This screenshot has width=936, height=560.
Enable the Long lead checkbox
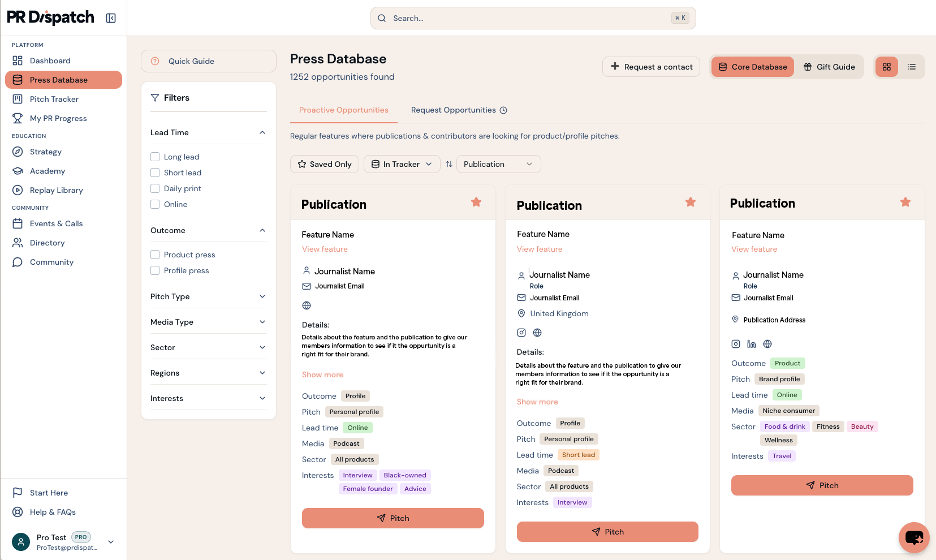click(155, 156)
